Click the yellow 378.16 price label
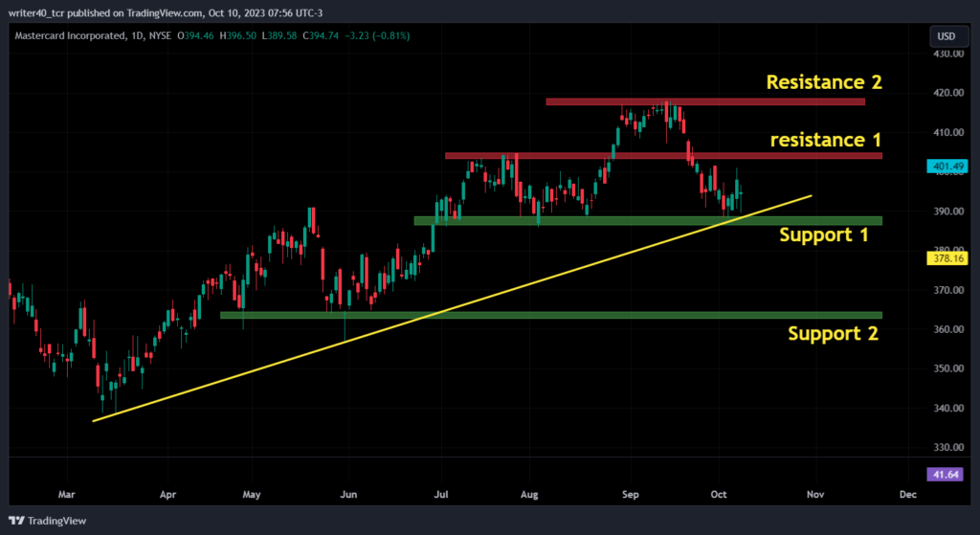980x535 pixels. [x=947, y=258]
